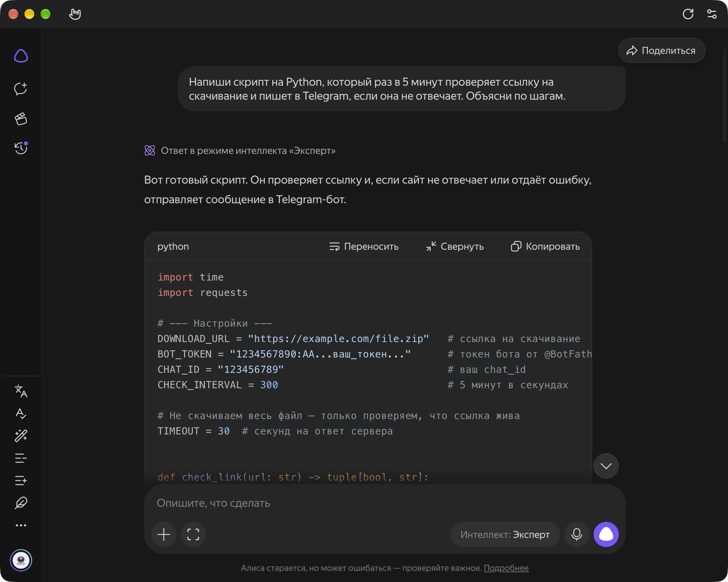Open the screenshot capture frame button

193,534
